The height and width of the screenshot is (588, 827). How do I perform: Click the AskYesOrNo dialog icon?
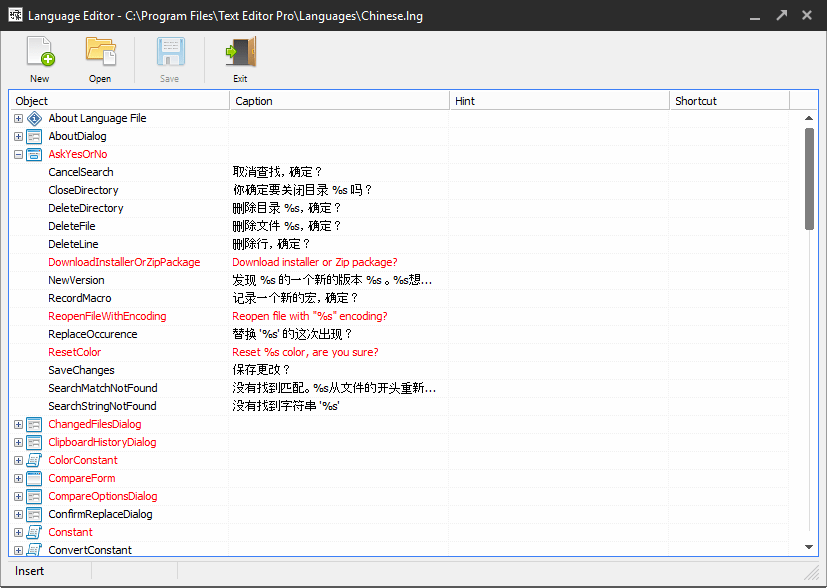[35, 154]
